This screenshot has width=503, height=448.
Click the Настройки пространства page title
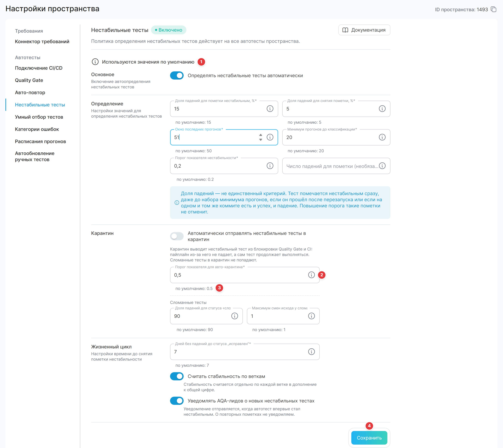click(x=53, y=9)
